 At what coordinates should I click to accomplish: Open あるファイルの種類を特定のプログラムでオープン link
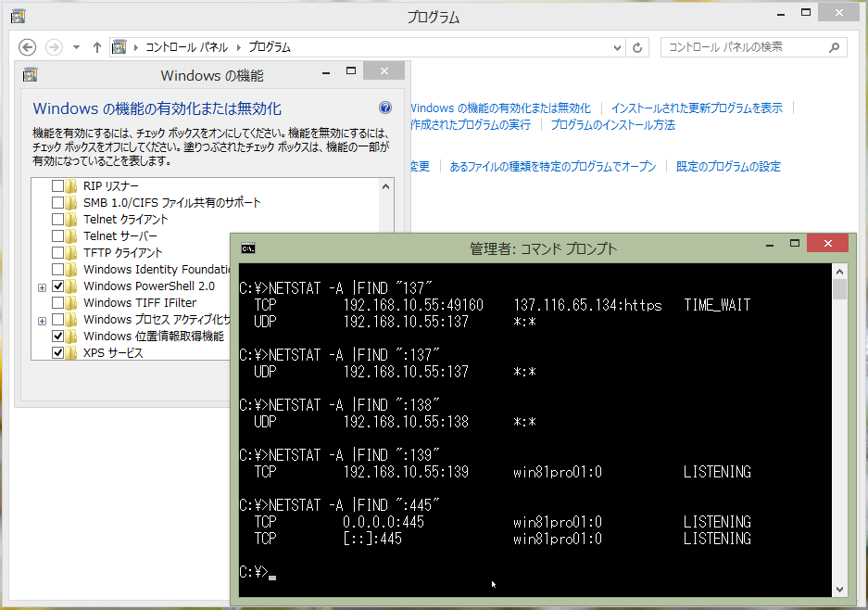coord(553,166)
